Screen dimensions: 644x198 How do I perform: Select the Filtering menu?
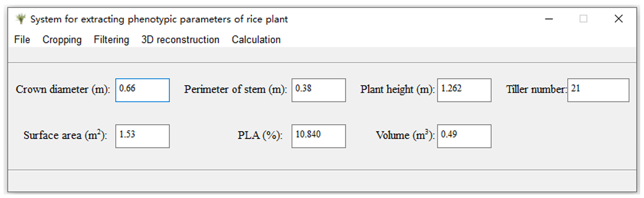coord(111,40)
